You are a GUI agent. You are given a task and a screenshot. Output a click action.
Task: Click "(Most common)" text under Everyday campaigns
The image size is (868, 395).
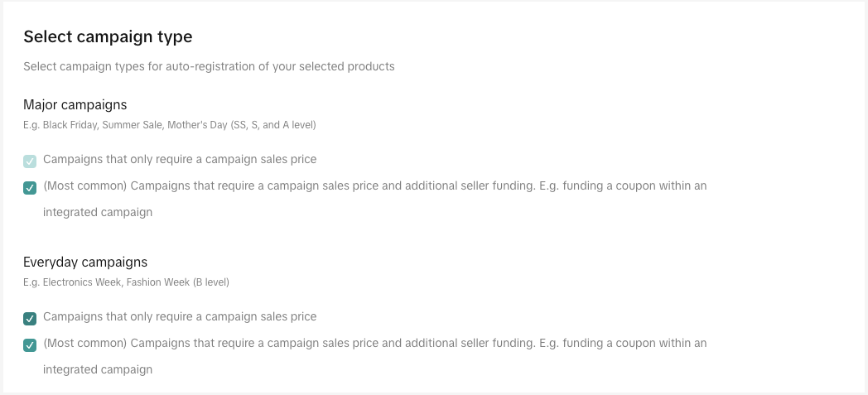pyautogui.click(x=84, y=343)
